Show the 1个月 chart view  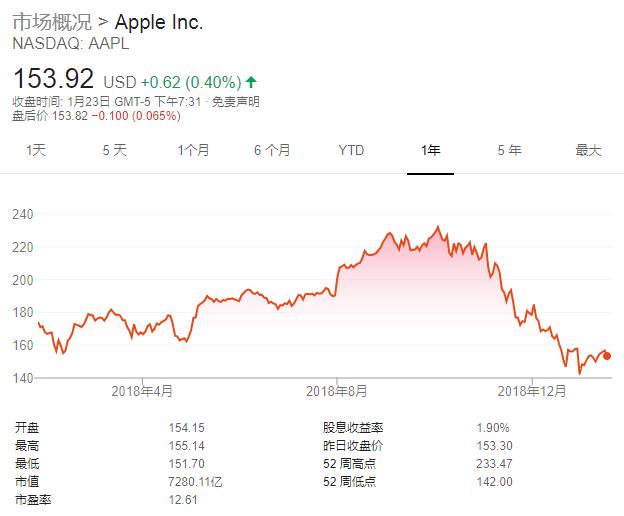[193, 150]
